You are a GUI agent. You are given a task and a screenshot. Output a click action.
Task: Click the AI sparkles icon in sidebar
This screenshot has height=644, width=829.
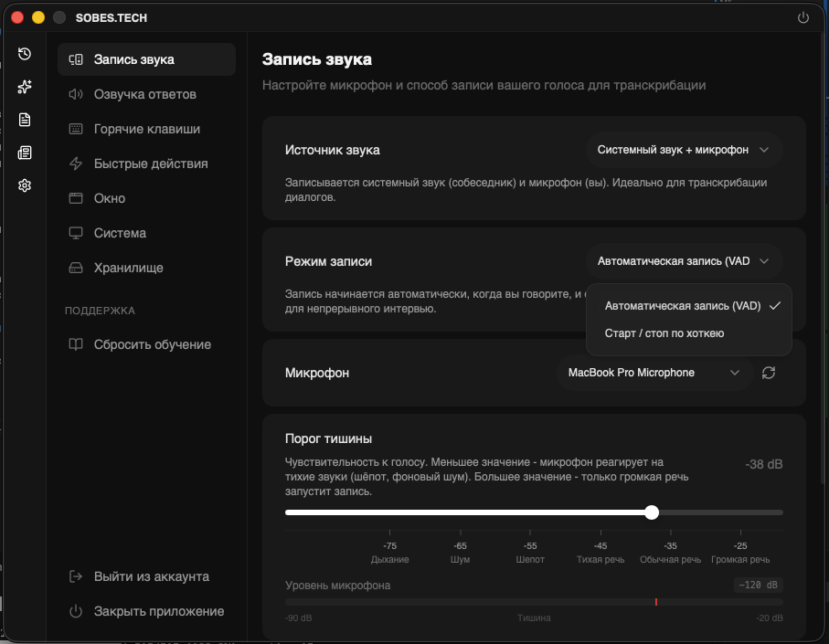pyautogui.click(x=25, y=87)
